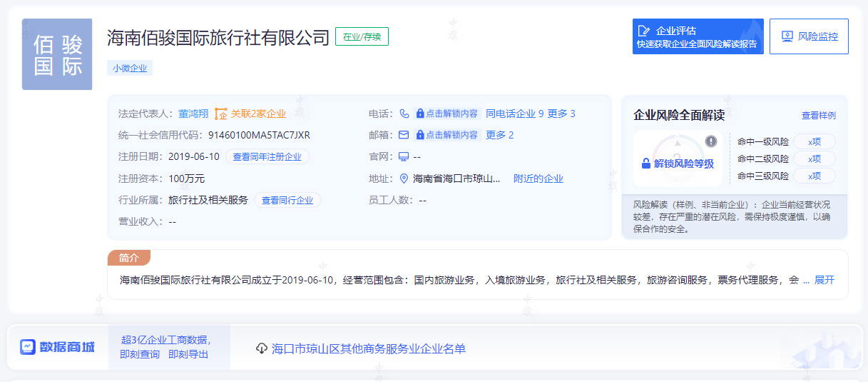Click 附近的企业 nearby companies link

tap(538, 179)
